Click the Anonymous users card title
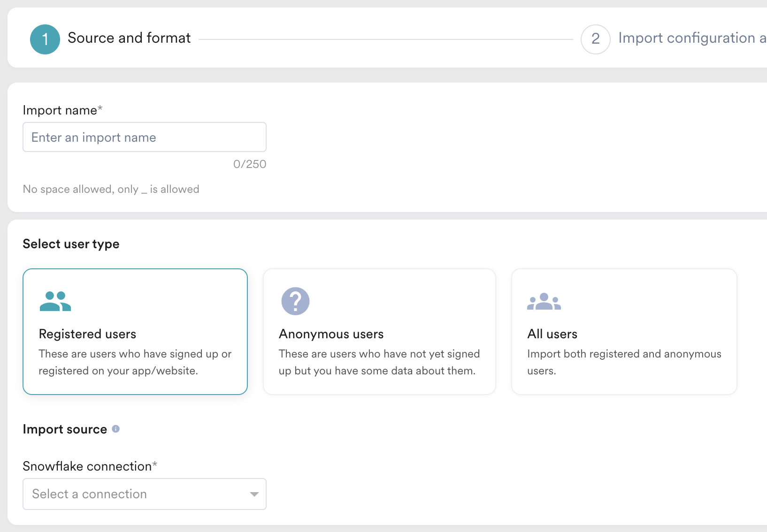 point(331,334)
